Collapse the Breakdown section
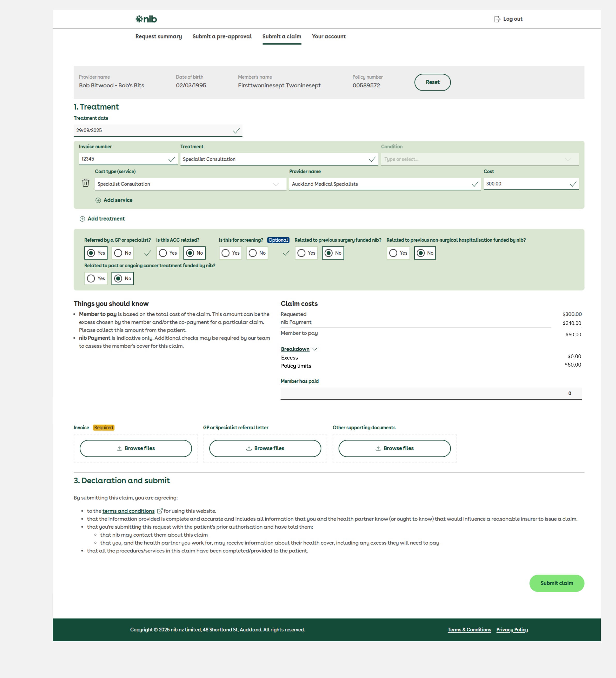The height and width of the screenshot is (678, 616). 299,349
